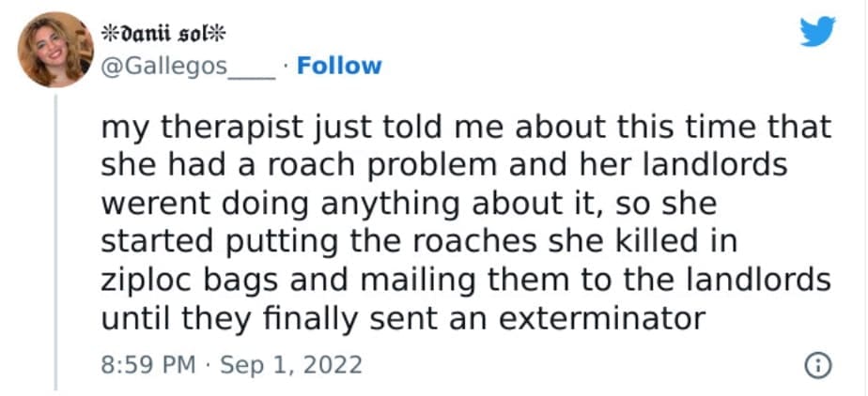The width and height of the screenshot is (868, 396).
Task: Click the vertical thread line at left
Action: pyautogui.click(x=55, y=244)
